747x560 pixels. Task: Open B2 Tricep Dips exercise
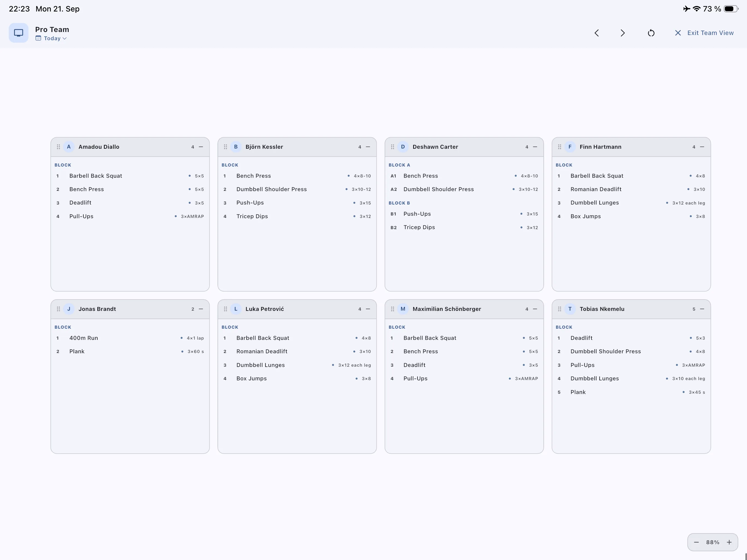tap(464, 228)
